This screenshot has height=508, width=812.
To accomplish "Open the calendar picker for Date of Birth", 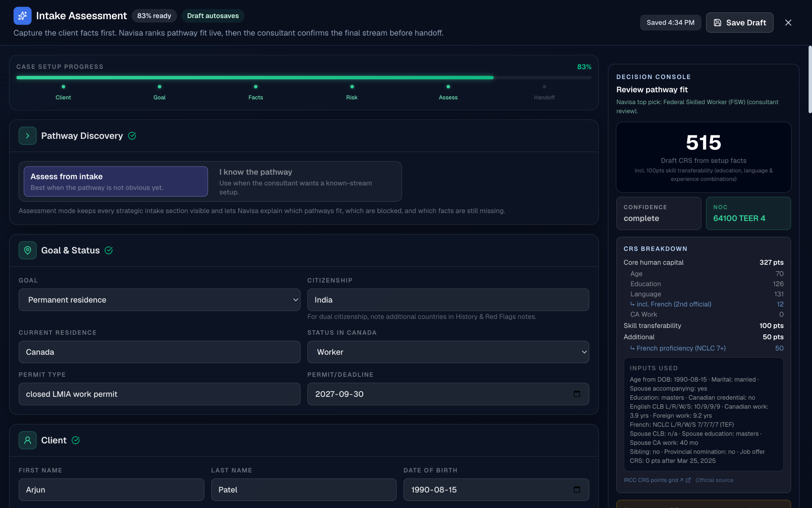I will pos(577,490).
